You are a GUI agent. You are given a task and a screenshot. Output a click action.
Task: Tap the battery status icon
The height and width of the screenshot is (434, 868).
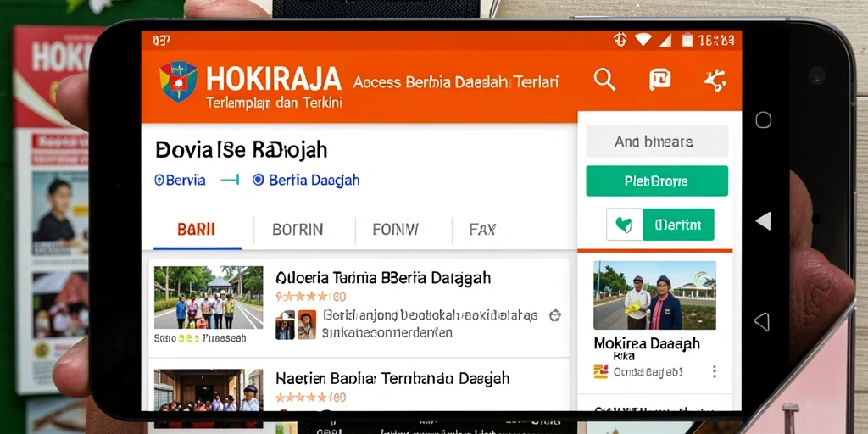coord(687,40)
